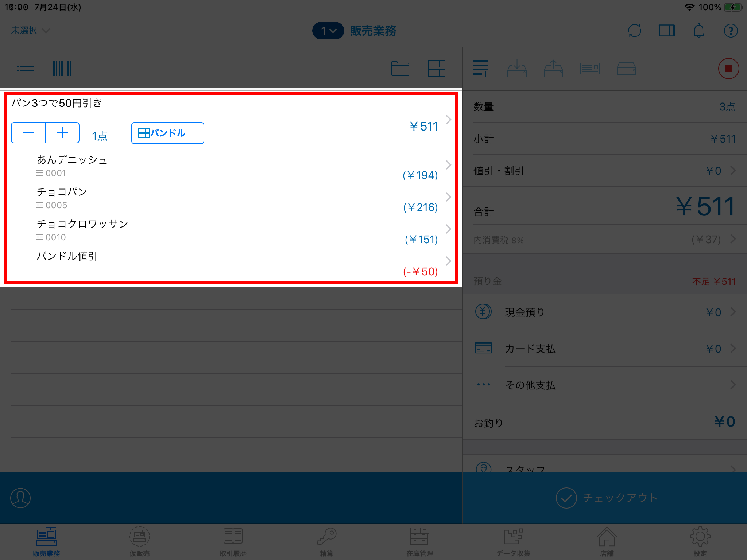This screenshot has width=747, height=560.
Task: Tap the バンドル button
Action: tap(167, 133)
